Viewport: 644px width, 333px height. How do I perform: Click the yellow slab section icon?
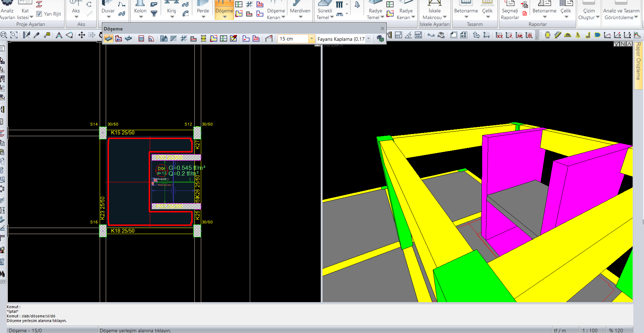[203, 39]
